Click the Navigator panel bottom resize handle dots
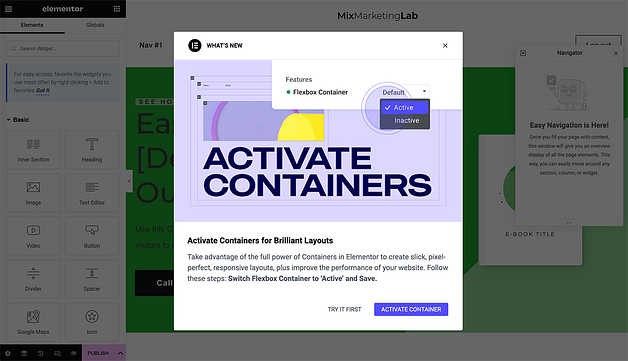This screenshot has width=628, height=361. coord(569,222)
